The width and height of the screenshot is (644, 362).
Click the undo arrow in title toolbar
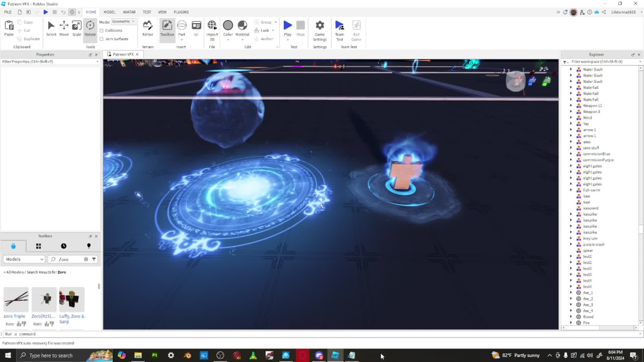[x=63, y=12]
